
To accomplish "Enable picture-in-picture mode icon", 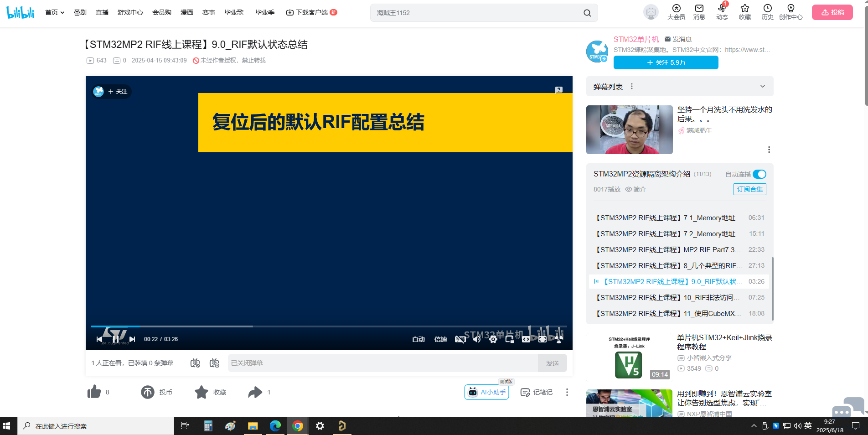I will click(x=510, y=339).
